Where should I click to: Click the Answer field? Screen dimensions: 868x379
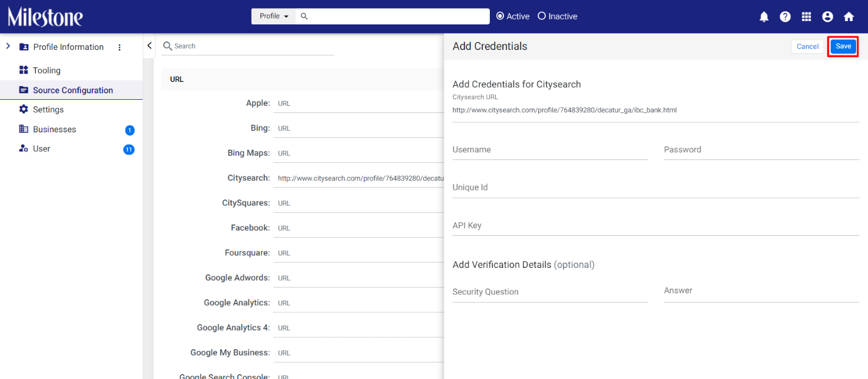762,292
